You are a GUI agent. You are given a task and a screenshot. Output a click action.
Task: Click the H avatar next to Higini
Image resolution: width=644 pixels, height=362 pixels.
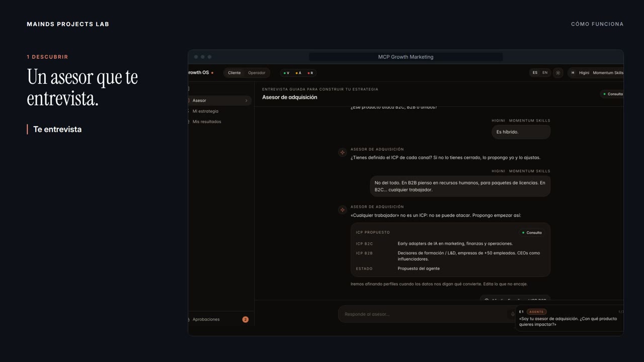point(573,73)
